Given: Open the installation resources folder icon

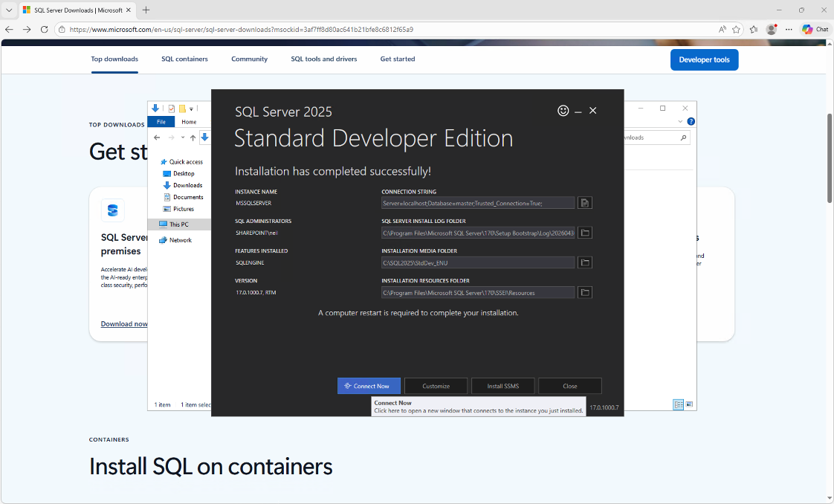Looking at the screenshot, I should pyautogui.click(x=585, y=292).
